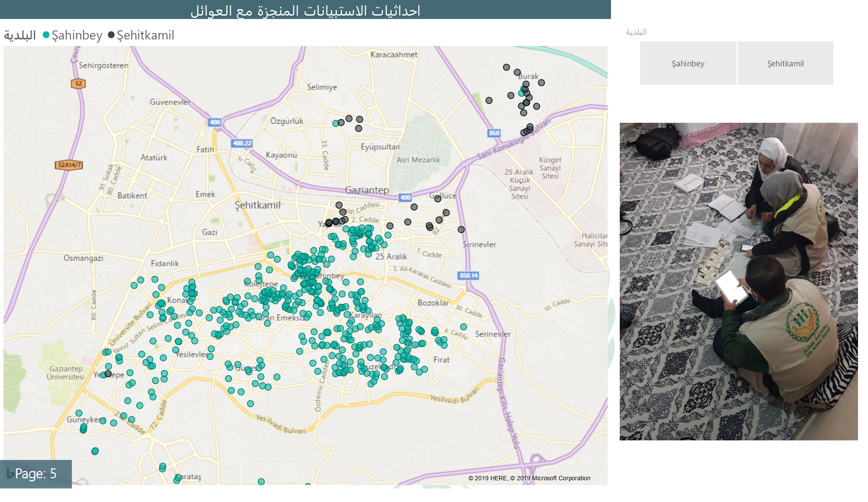
Task: Click the blue 400 shield near Özgürlük
Action: point(214,122)
